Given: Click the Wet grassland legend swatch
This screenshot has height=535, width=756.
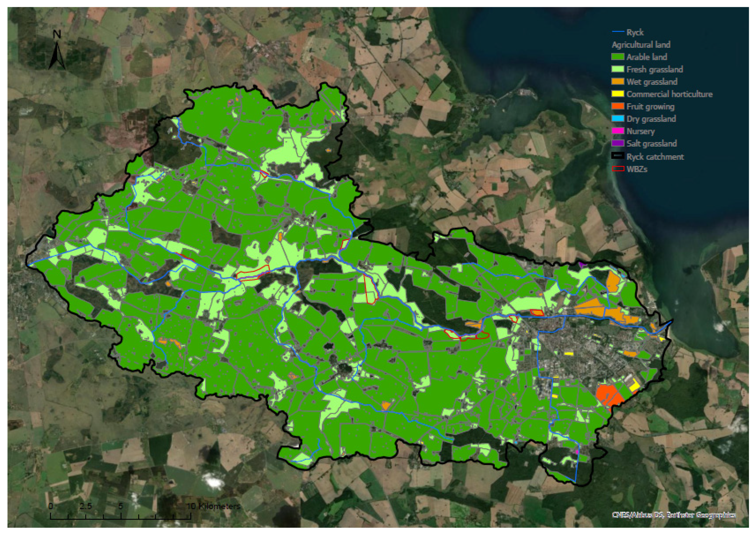Looking at the screenshot, I should click(x=618, y=82).
